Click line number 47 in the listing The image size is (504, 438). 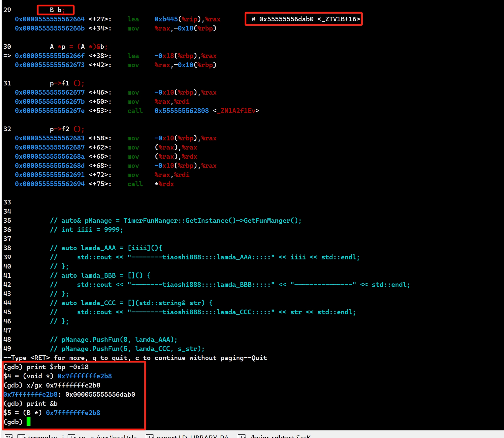pos(7,330)
